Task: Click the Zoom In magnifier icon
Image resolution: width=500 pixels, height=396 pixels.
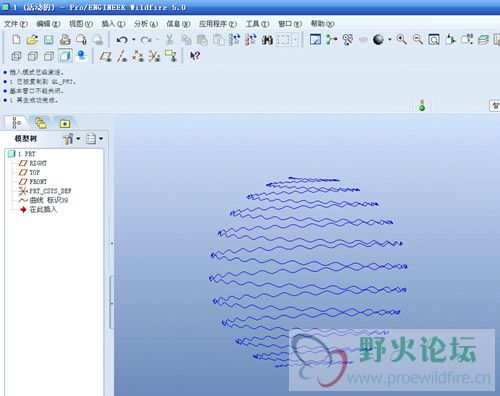Action: pyautogui.click(x=402, y=40)
